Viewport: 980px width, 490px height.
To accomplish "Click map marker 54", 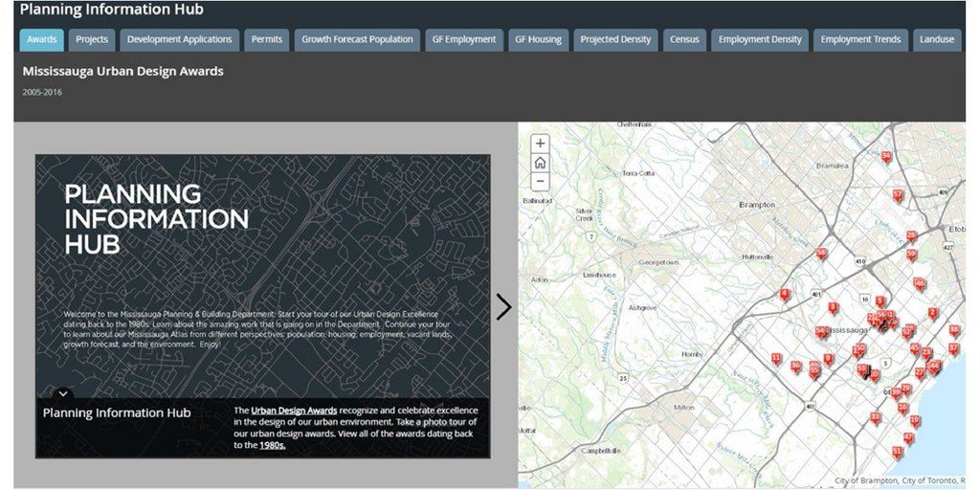I will [x=820, y=331].
